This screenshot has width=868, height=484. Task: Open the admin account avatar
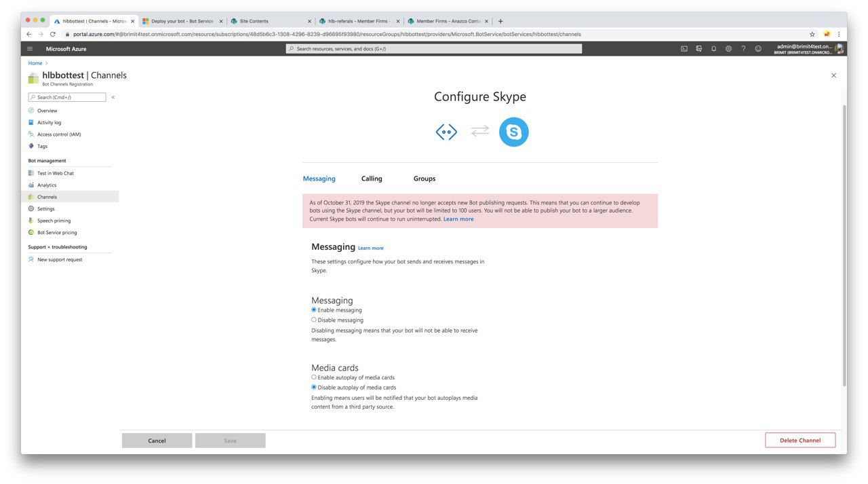[x=840, y=49]
